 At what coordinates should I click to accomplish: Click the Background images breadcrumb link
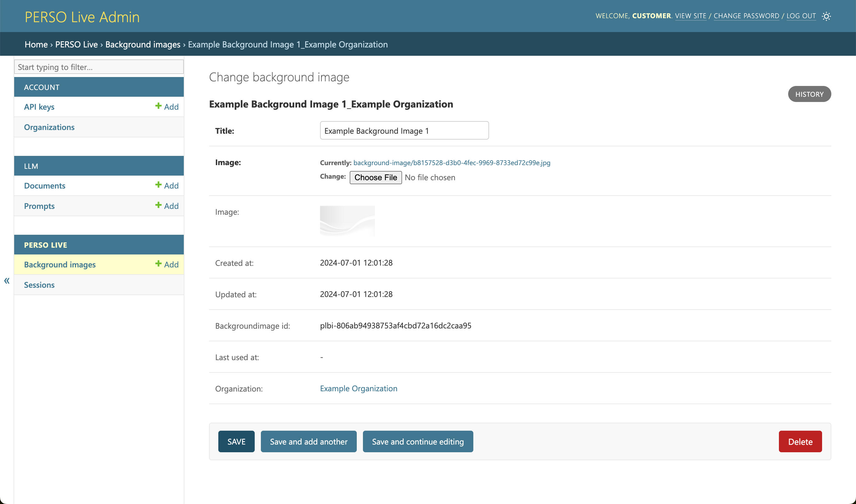tap(143, 44)
